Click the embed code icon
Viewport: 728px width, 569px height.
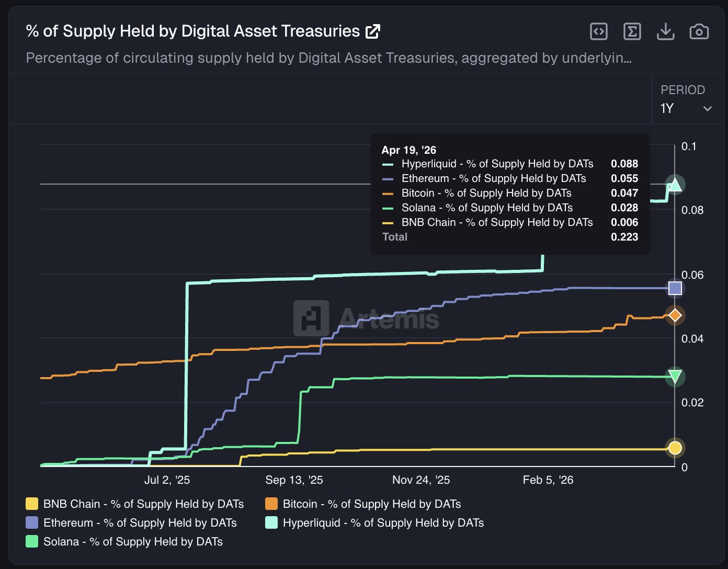coord(598,32)
